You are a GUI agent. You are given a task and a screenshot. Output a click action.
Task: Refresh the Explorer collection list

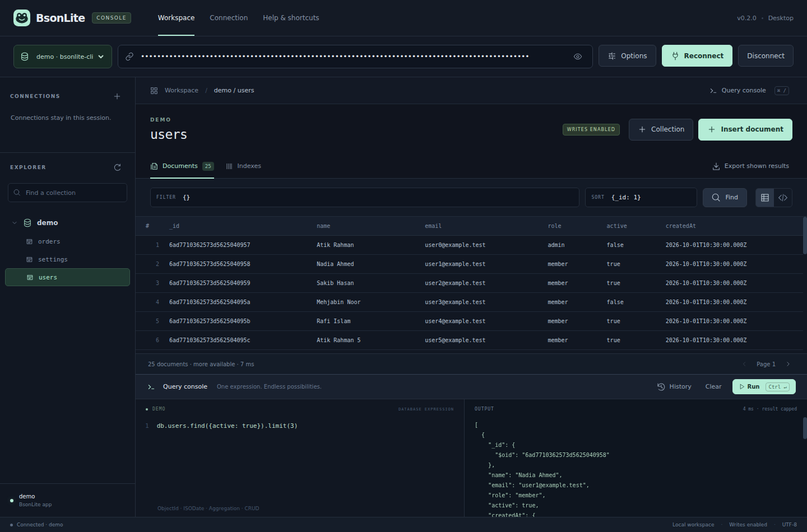point(117,167)
